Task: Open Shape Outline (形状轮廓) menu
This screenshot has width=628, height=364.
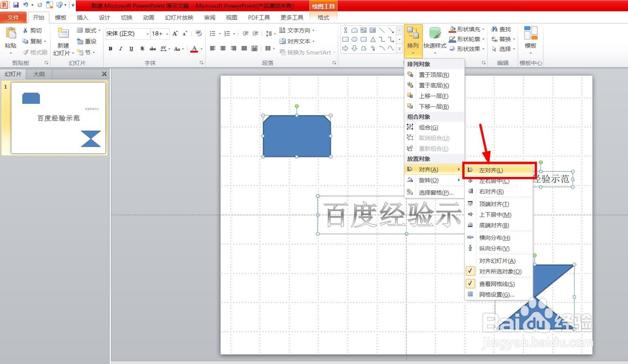Action: click(467, 39)
